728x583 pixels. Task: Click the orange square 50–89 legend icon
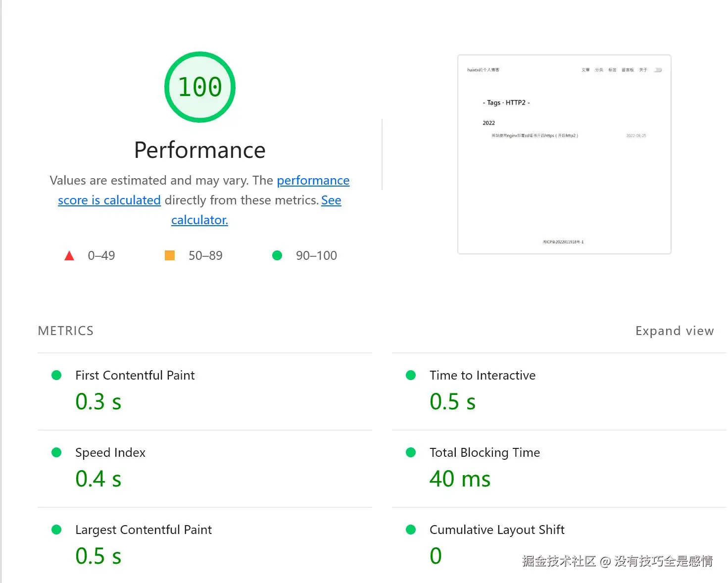(170, 255)
